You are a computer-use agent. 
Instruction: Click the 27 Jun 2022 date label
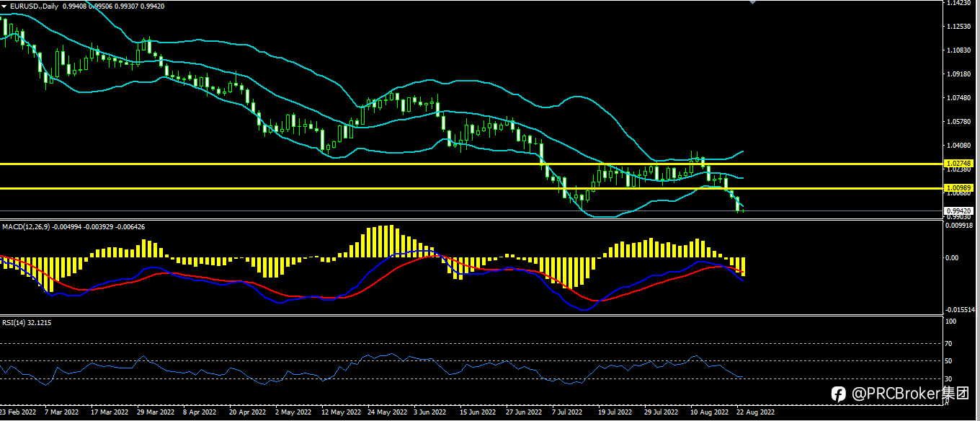click(524, 413)
